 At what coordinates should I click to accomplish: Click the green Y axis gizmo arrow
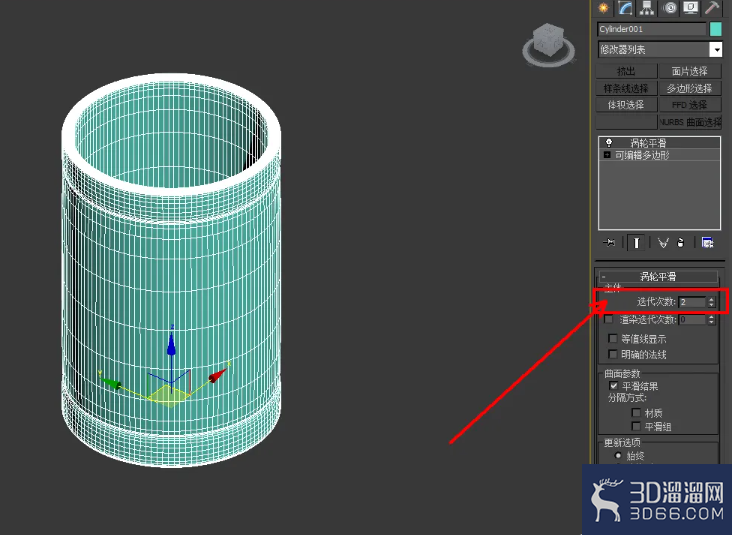[x=112, y=383]
